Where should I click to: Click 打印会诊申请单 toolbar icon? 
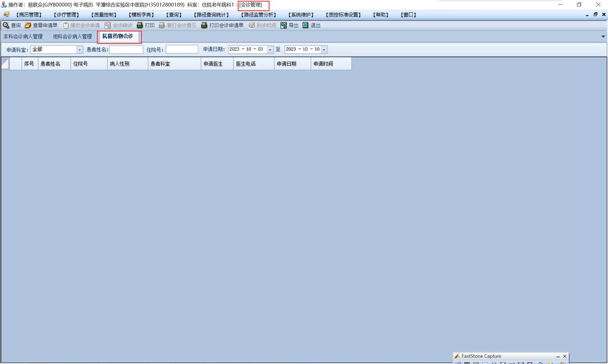(x=204, y=25)
